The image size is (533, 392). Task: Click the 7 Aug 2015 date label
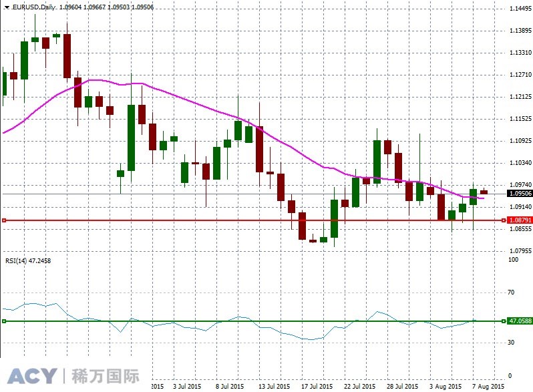(x=488, y=387)
